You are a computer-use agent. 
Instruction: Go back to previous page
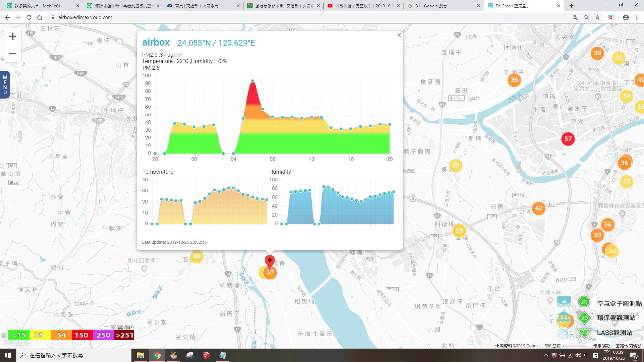[x=7, y=17]
